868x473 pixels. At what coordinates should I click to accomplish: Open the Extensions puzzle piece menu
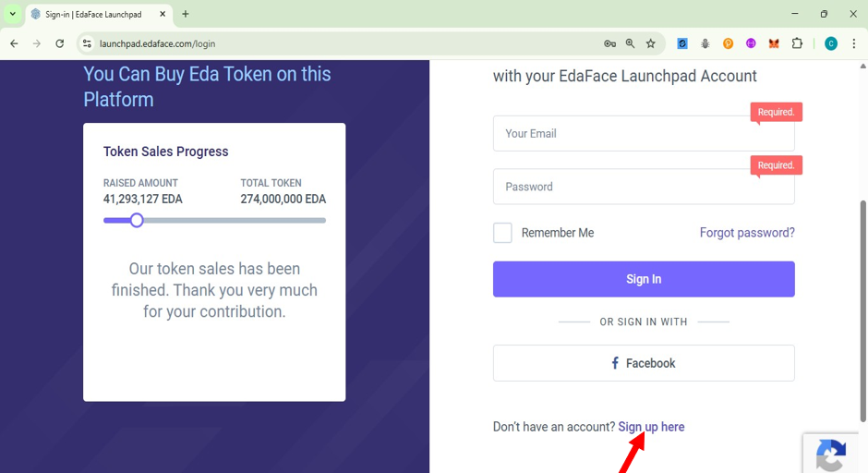(797, 43)
